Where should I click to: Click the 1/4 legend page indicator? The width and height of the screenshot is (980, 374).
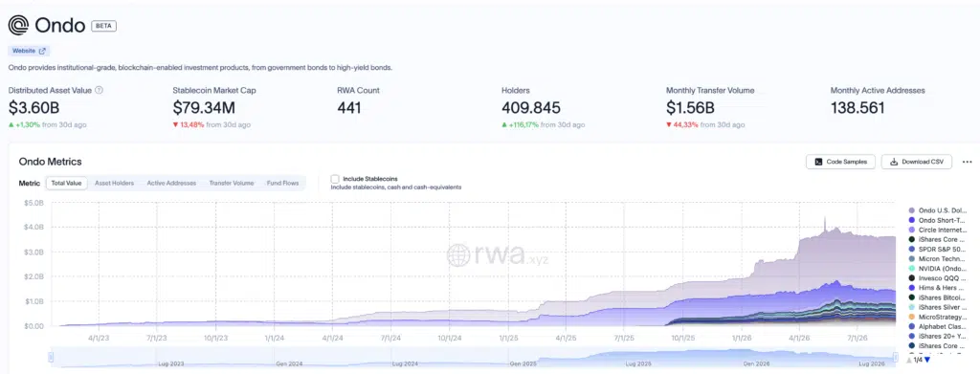918,360
